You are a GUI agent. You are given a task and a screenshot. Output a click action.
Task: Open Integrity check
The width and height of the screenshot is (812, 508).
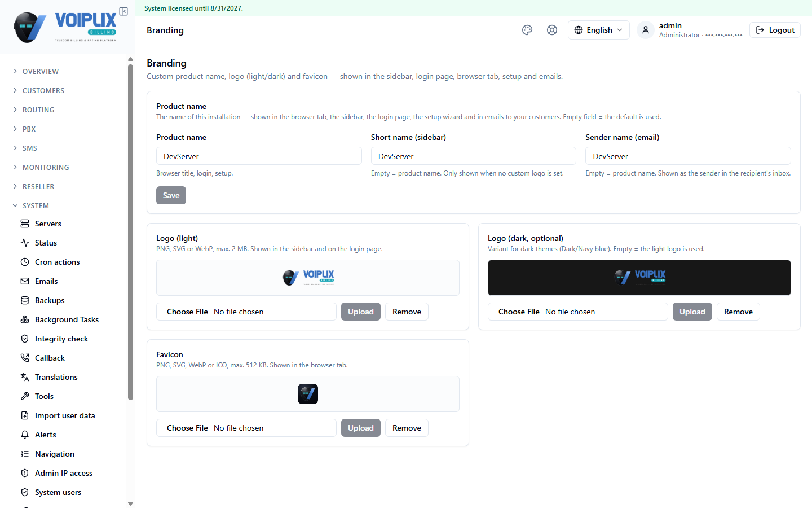[x=61, y=339]
